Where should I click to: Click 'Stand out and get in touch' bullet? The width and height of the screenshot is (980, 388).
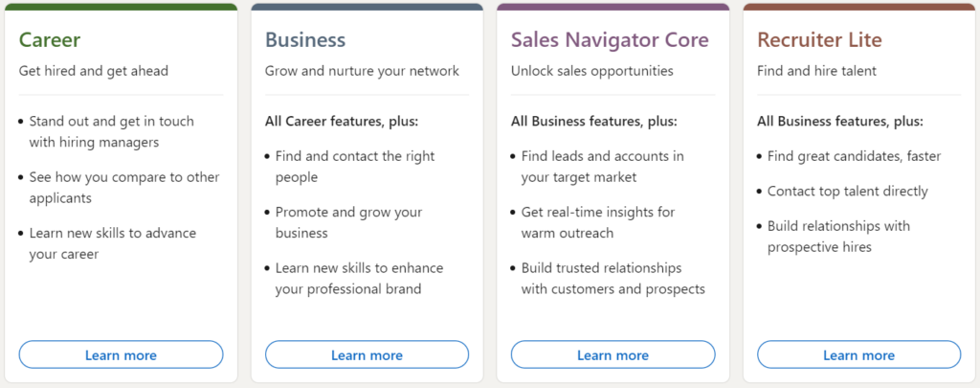coord(111,131)
